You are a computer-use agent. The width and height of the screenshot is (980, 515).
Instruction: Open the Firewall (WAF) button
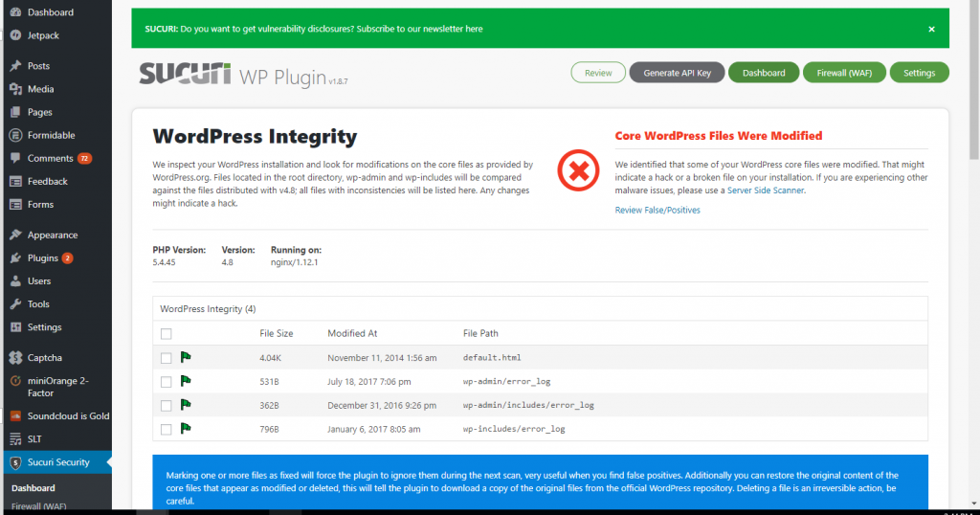point(844,73)
